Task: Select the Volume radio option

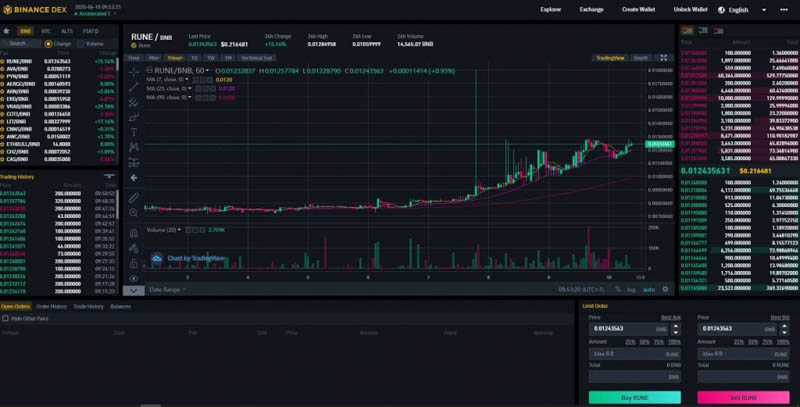Action: pyautogui.click(x=81, y=44)
